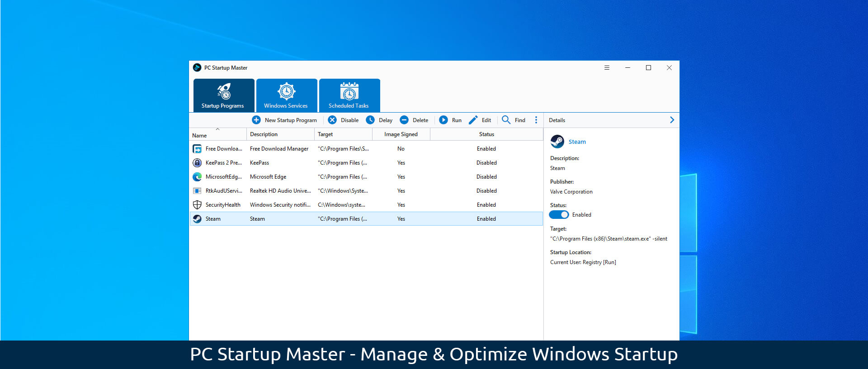Select the Steam row icon in list

tap(197, 219)
